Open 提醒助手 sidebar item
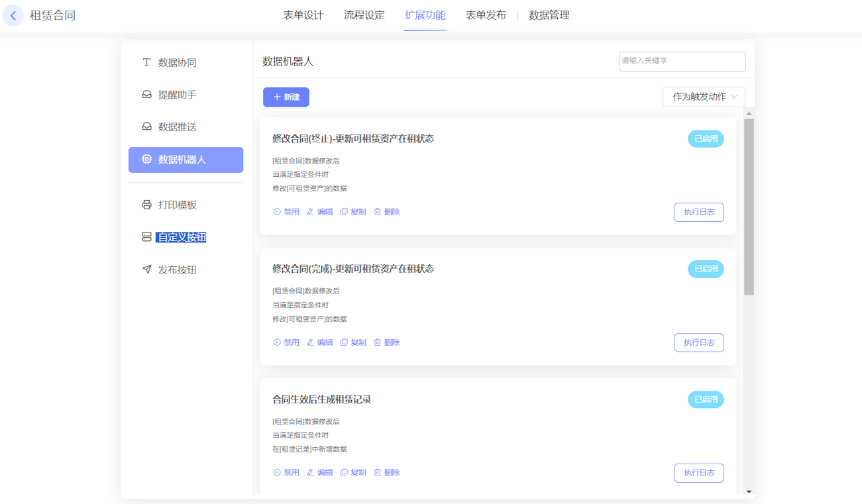 tap(177, 95)
